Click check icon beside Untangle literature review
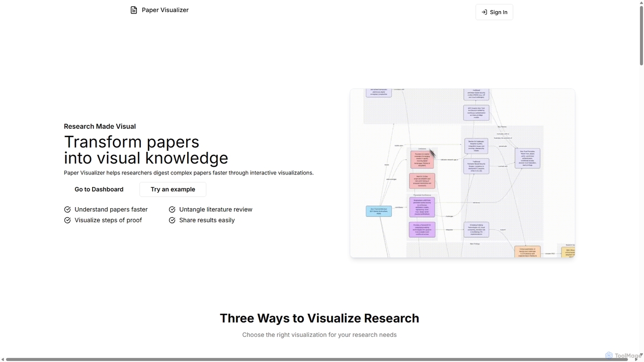The height and width of the screenshot is (362, 644). pyautogui.click(x=172, y=210)
